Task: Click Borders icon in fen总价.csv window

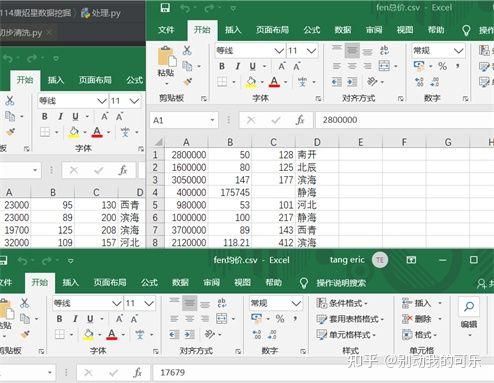Action: click(222, 81)
